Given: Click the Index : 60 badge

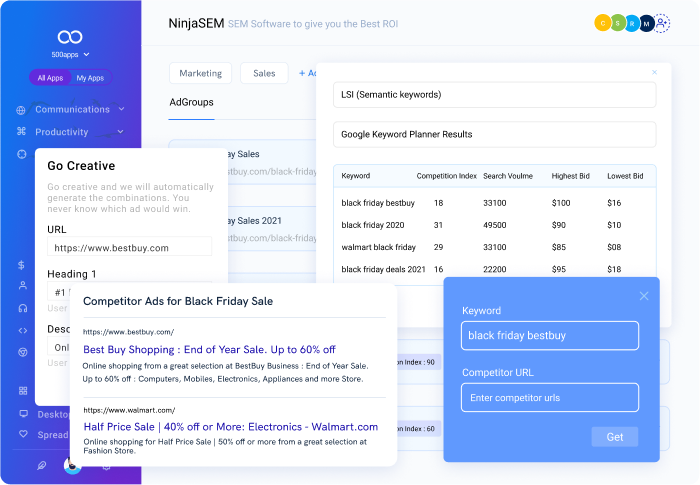Looking at the screenshot, I should click(x=419, y=429).
